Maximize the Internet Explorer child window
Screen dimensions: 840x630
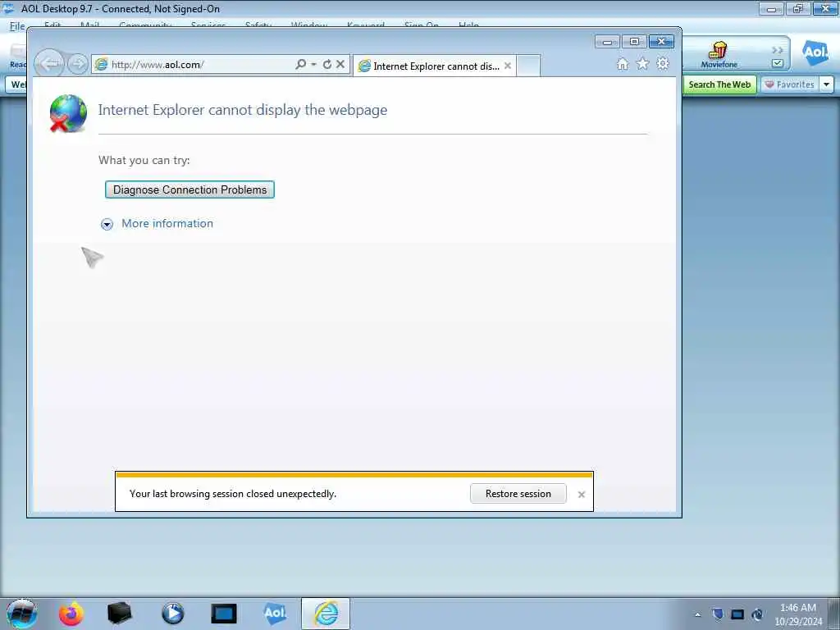click(634, 42)
